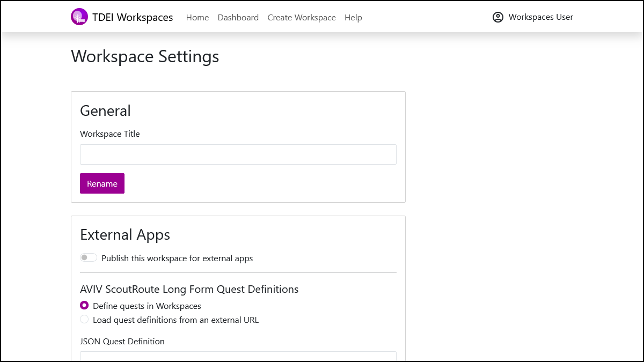Click the Workspace Settings page heading
Viewport: 644px width, 362px height.
[x=145, y=56]
